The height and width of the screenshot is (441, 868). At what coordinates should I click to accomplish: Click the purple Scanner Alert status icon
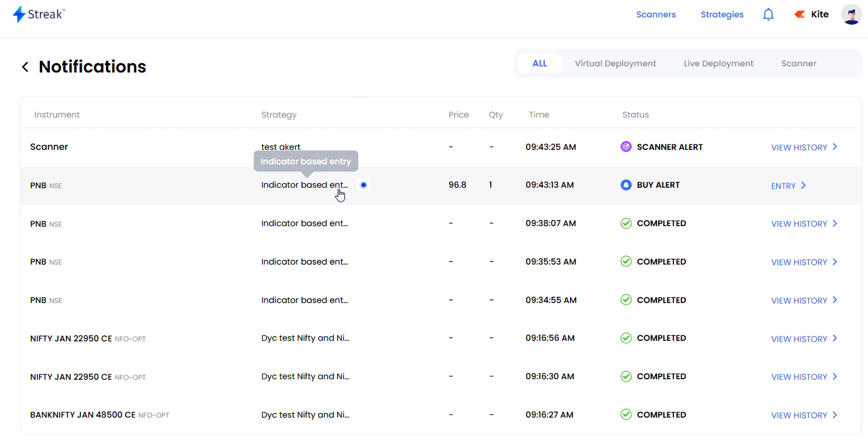click(x=626, y=147)
